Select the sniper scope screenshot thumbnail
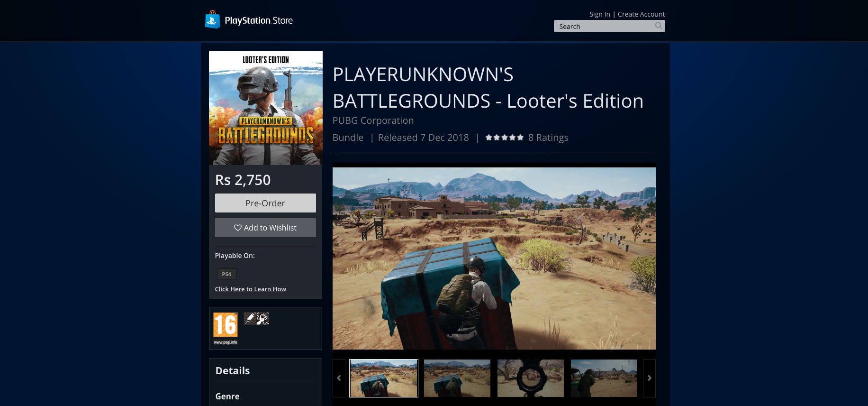Screen dimensions: 868x406 click(531, 378)
